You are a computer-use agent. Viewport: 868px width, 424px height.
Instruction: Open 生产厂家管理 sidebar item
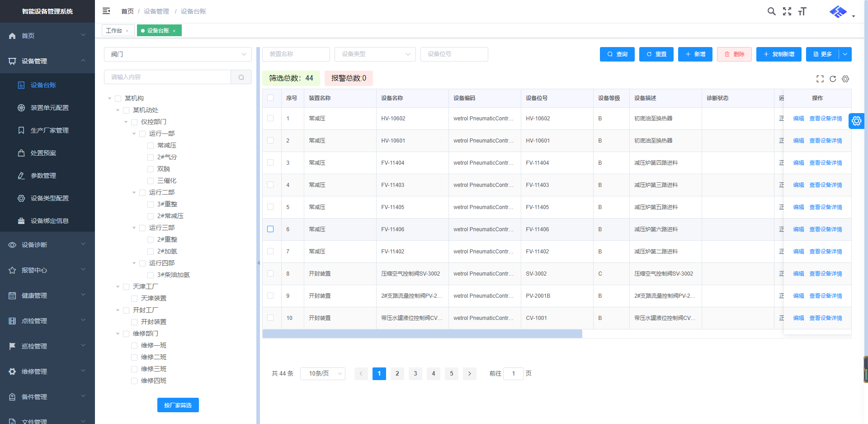pyautogui.click(x=47, y=130)
